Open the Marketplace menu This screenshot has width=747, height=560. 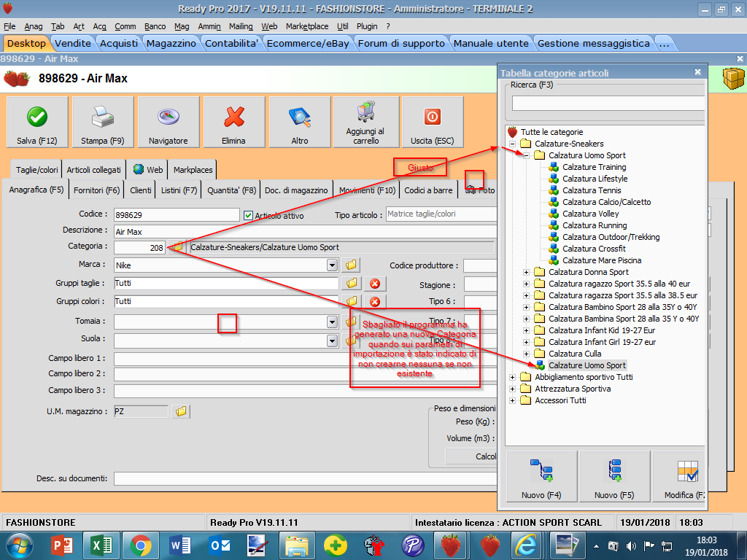point(307,26)
